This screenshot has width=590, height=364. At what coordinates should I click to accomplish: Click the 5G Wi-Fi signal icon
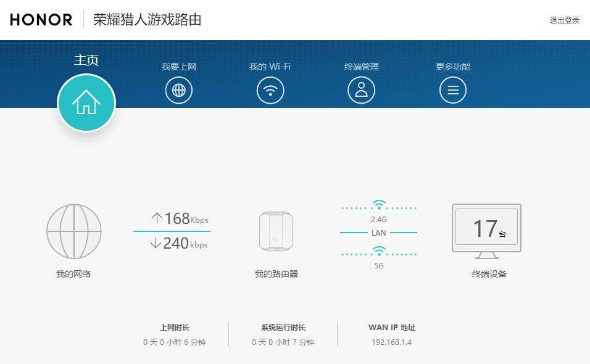[379, 251]
